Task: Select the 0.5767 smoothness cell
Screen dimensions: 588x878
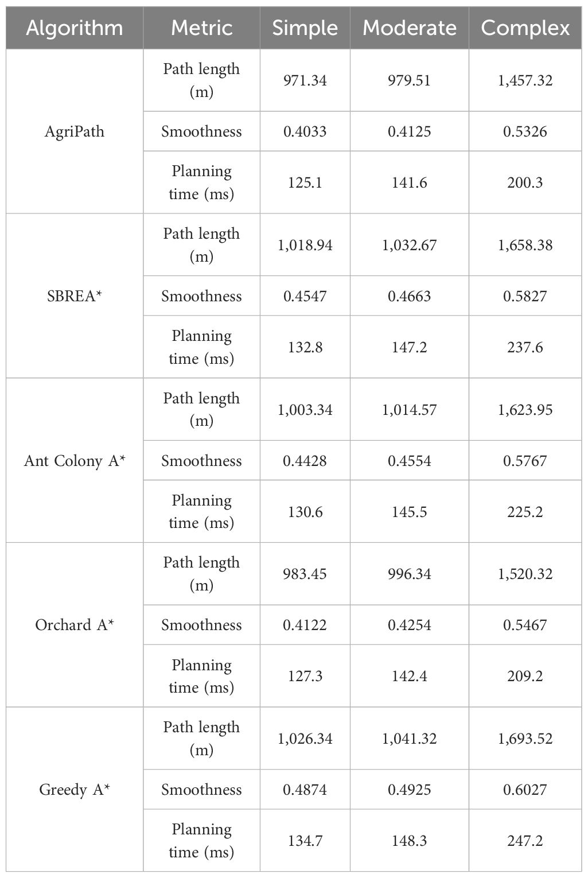Action: tap(525, 461)
